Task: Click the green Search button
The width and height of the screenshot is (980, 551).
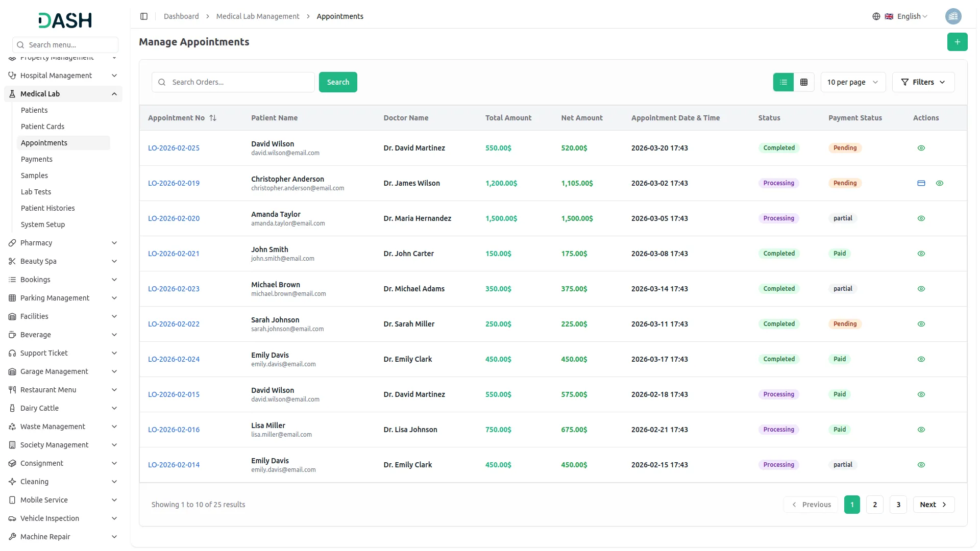Action: pos(338,82)
